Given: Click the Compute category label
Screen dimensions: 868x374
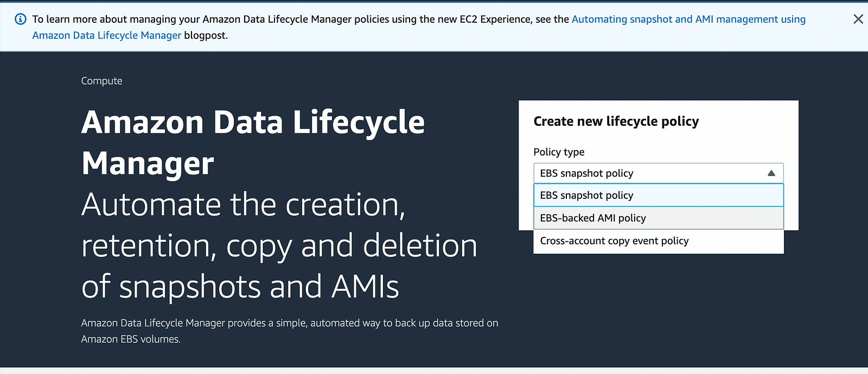Looking at the screenshot, I should [x=101, y=81].
